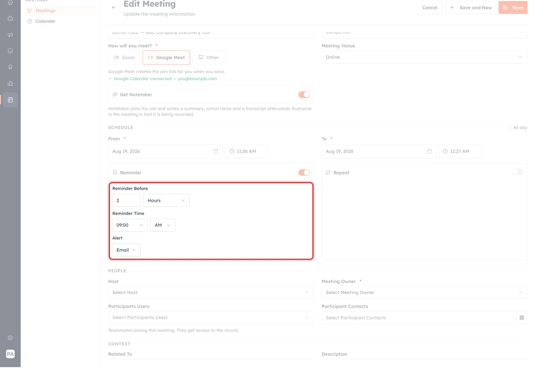The image size is (535, 392).
Task: Select the Google Meet meeting option
Action: (166, 57)
